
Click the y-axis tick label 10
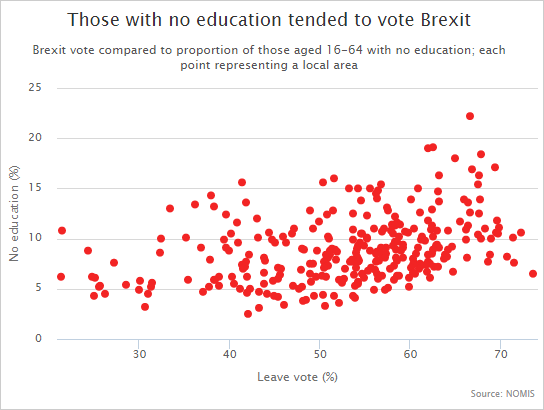[x=35, y=238]
